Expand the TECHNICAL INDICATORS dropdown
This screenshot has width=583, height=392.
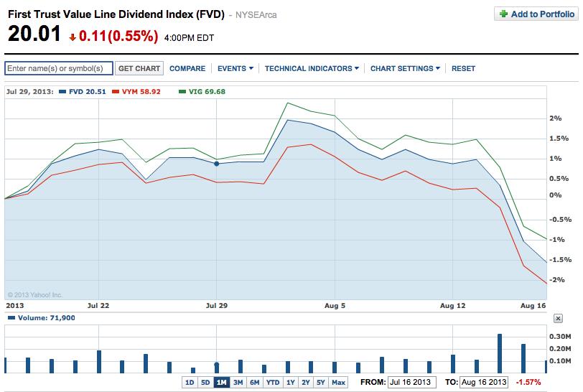(312, 68)
